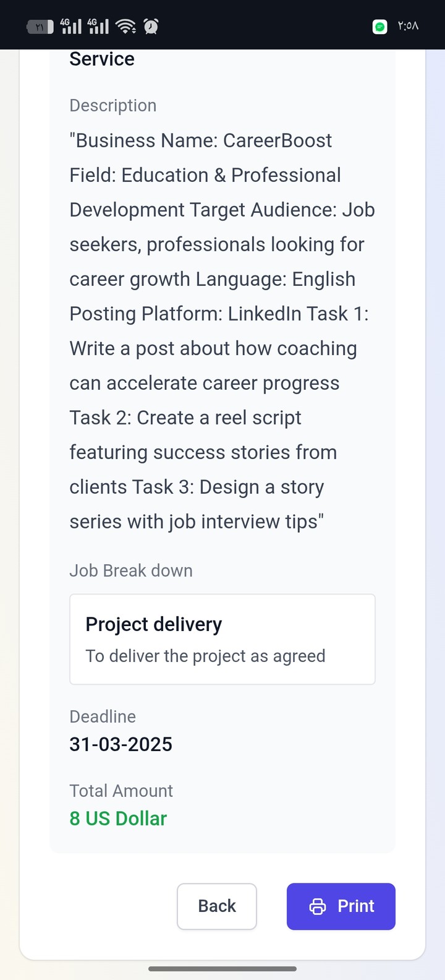Tap the status bar clock
Image resolution: width=445 pixels, height=980 pixels.
[x=408, y=27]
